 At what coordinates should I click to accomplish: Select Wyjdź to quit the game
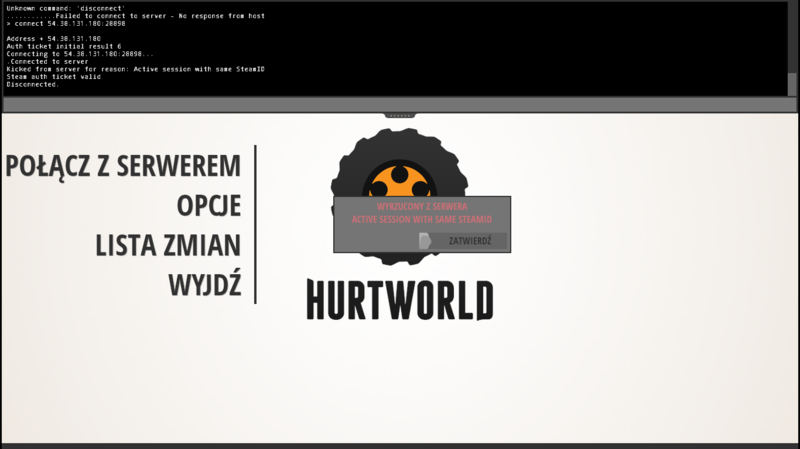(205, 283)
